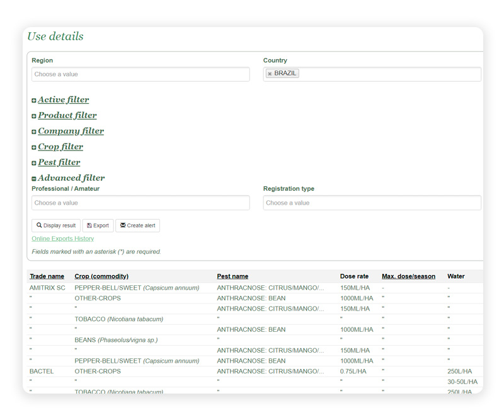Click the Export button
The image size is (504, 420).
pos(98,225)
